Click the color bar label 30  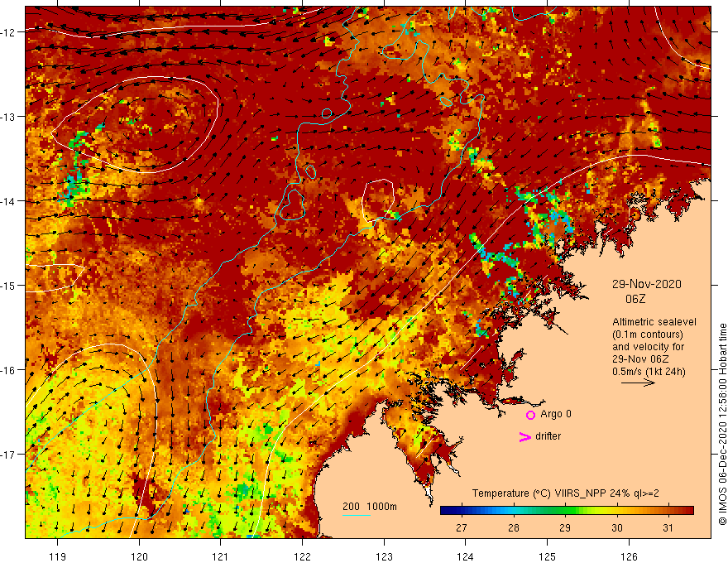[x=616, y=527]
